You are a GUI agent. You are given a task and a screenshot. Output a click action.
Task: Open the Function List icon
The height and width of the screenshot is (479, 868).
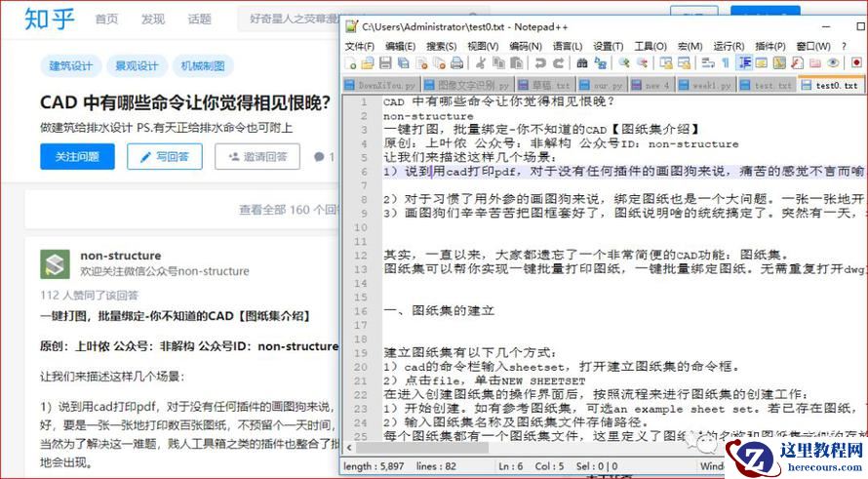point(797,63)
